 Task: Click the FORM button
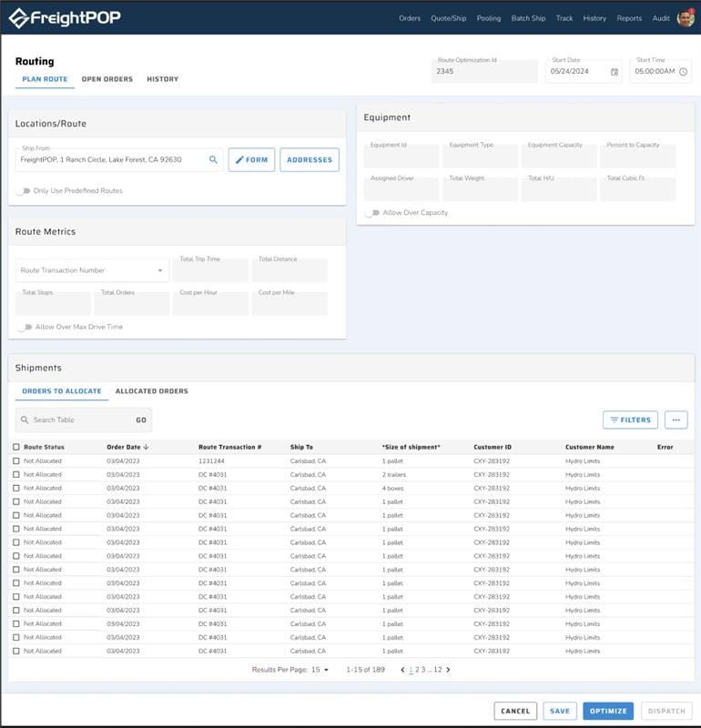251,160
